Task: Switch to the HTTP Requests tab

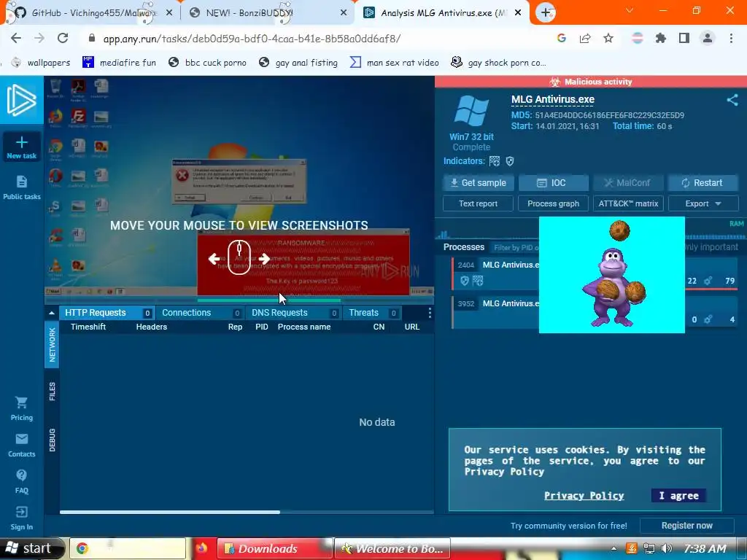Action: [x=107, y=313]
